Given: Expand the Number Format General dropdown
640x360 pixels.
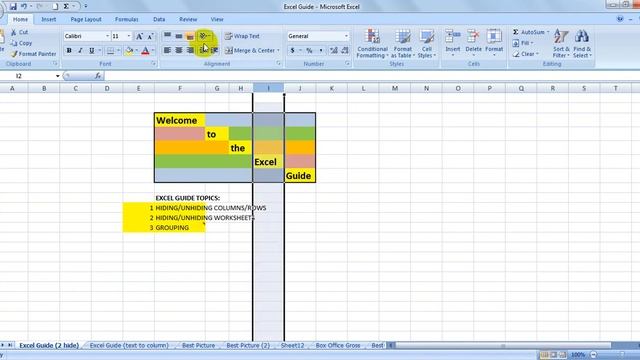Looking at the screenshot, I should pyautogui.click(x=346, y=36).
